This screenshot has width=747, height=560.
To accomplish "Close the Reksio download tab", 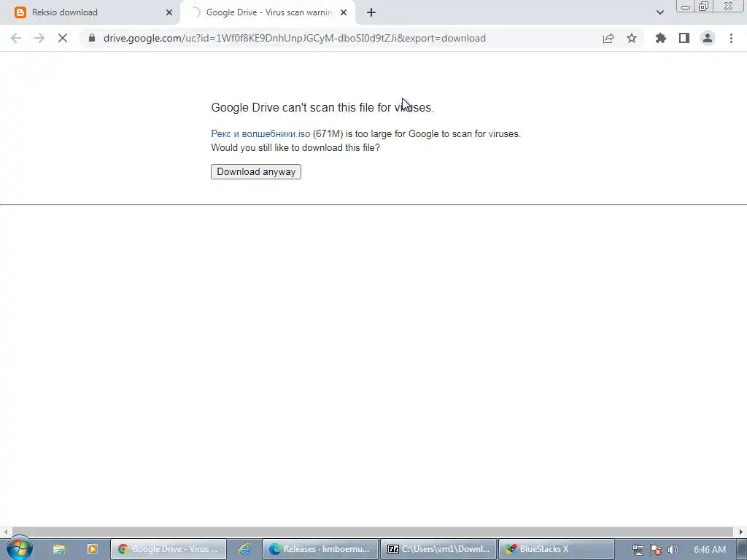I will coord(169,12).
